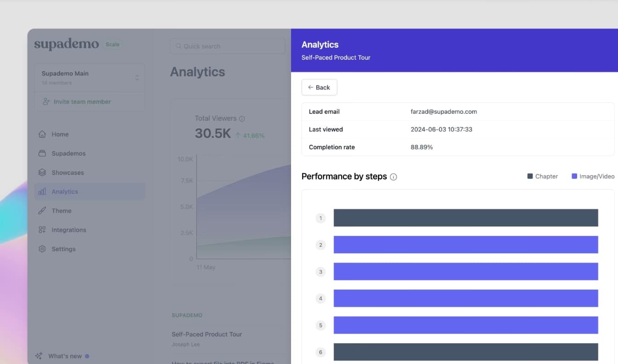Click the Quick search field
618x364 pixels.
228,46
